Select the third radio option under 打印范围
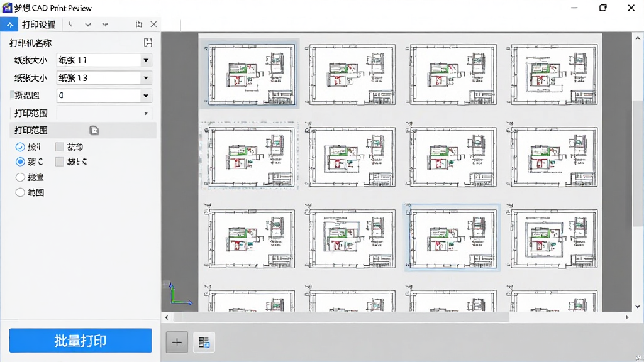This screenshot has height=362, width=644. 20,177
